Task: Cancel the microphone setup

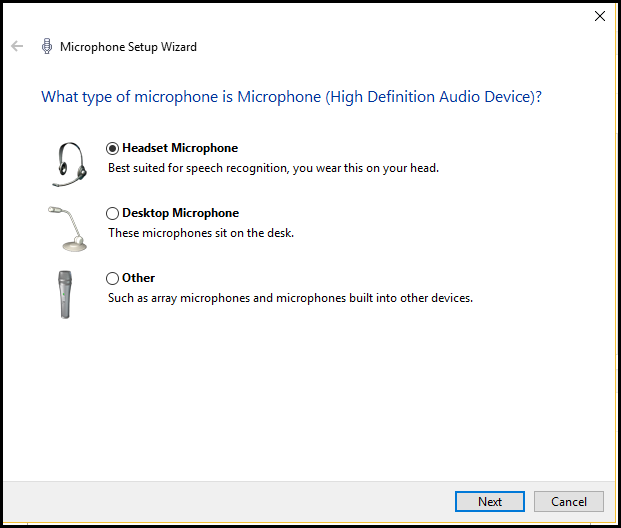Action: point(568,501)
